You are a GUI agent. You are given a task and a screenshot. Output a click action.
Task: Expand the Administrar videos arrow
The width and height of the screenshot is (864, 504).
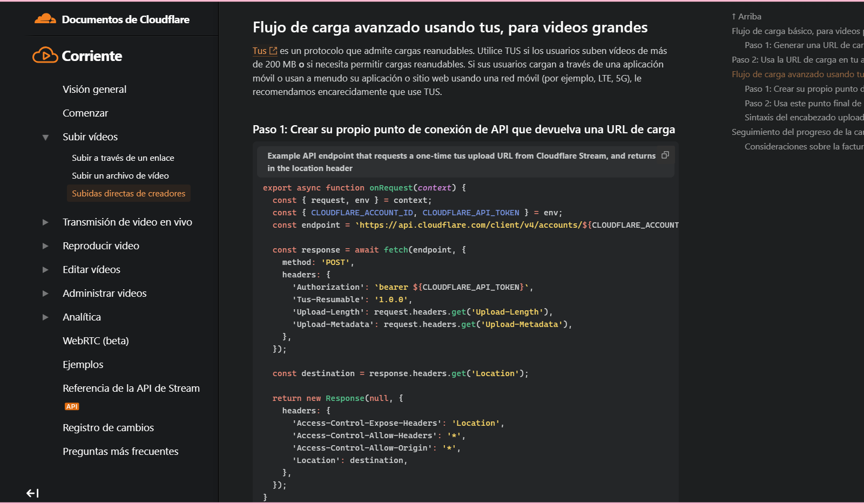(x=46, y=294)
